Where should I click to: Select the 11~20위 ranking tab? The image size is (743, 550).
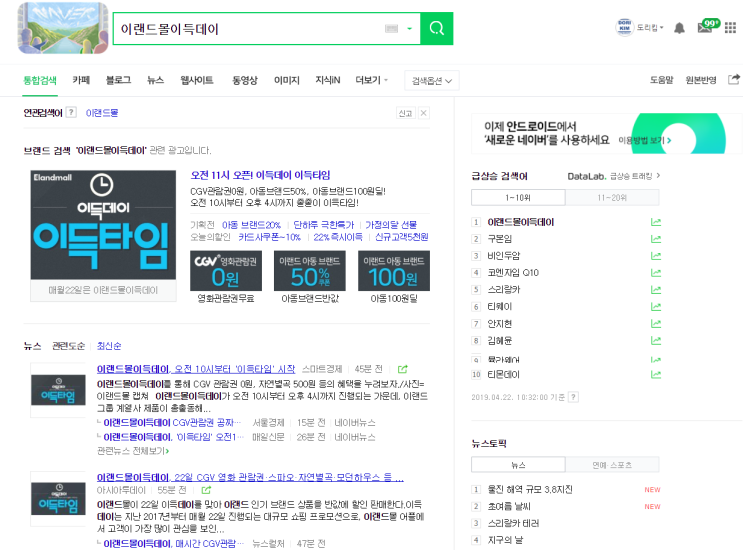point(612,198)
